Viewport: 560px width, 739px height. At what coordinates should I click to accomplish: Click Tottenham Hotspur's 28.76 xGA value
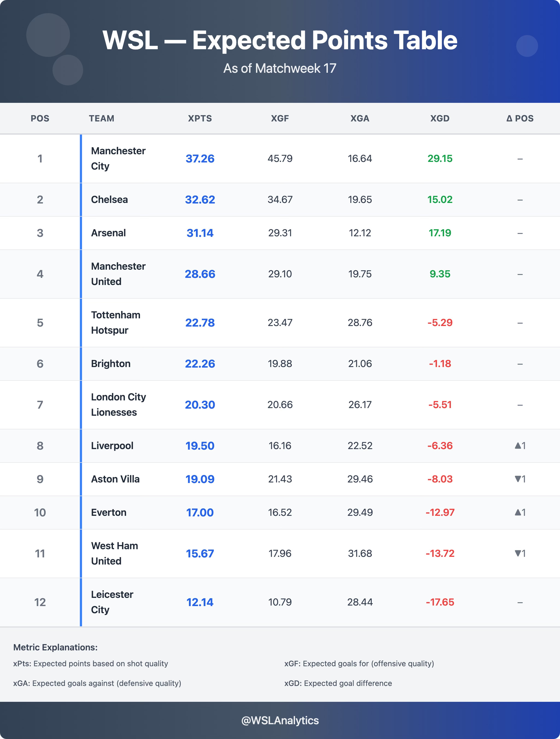pos(360,323)
